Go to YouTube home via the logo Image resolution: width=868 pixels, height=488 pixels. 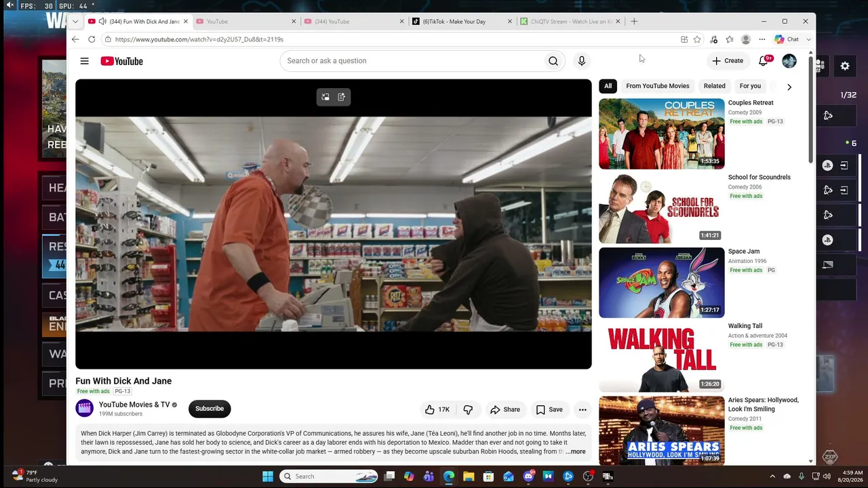point(122,61)
